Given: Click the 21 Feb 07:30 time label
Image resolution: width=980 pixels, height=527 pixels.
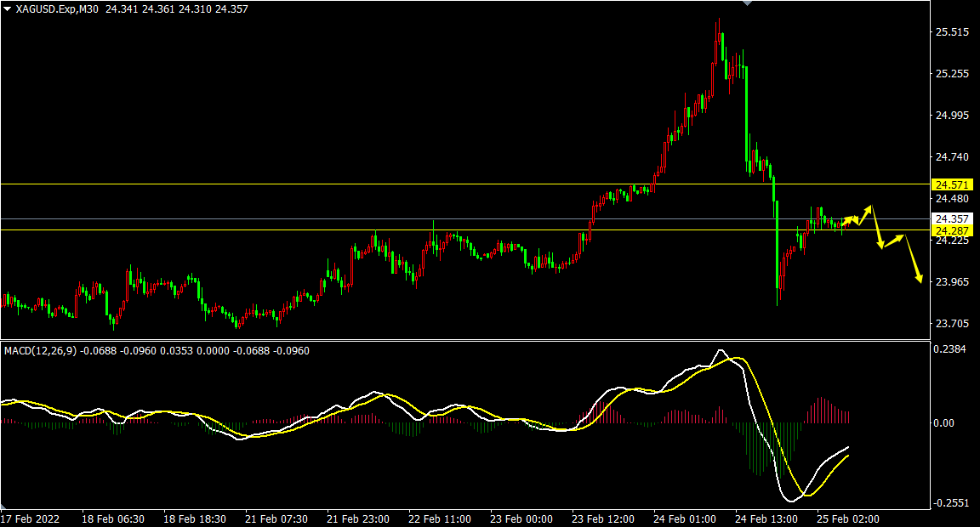Looking at the screenshot, I should click(x=276, y=518).
